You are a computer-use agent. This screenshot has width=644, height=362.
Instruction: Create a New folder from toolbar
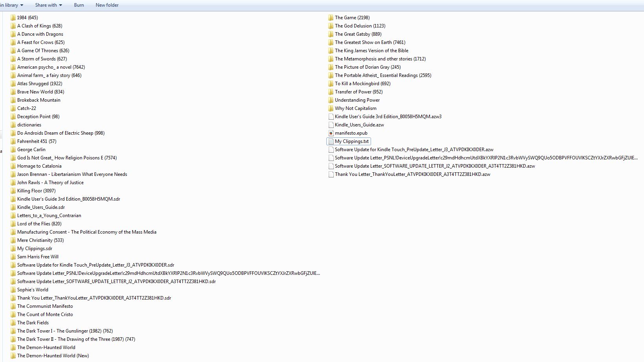coord(107,5)
